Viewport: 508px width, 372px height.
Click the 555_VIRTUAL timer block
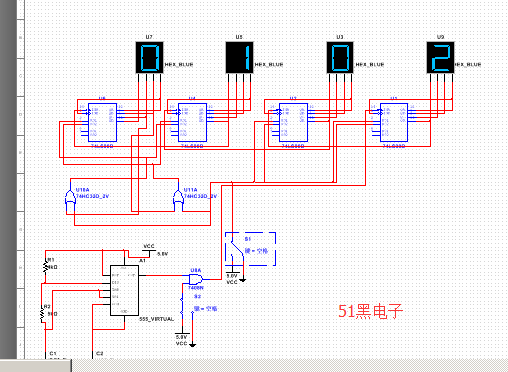tap(124, 290)
